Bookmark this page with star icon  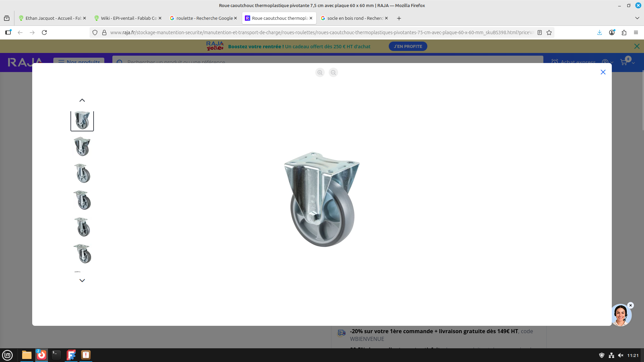tap(549, 33)
